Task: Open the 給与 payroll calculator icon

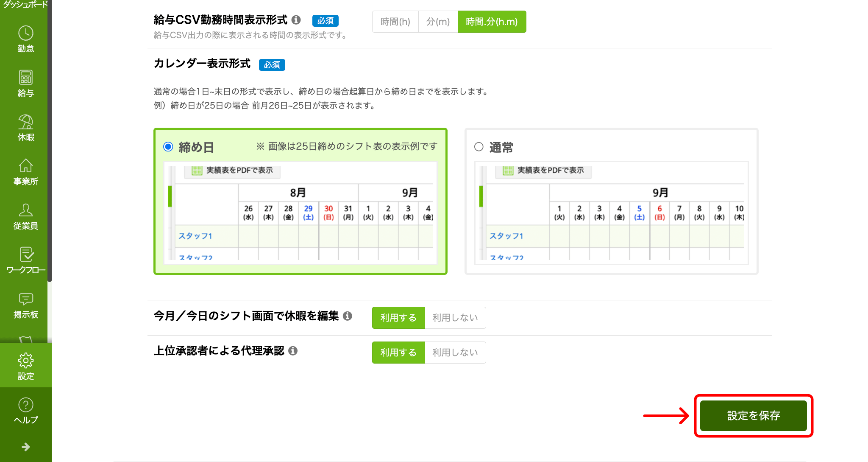Action: click(x=25, y=78)
